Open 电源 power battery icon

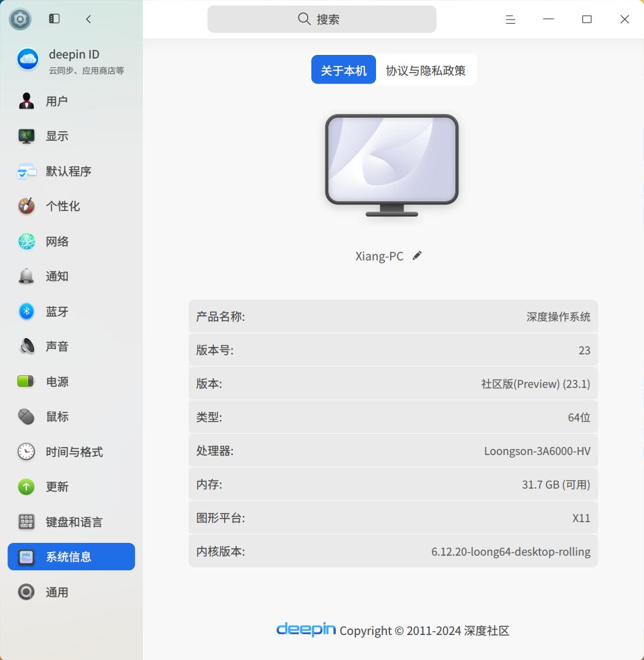26,381
